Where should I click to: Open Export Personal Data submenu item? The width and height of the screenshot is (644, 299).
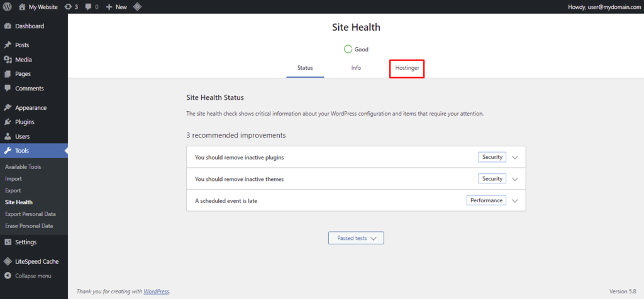point(30,214)
